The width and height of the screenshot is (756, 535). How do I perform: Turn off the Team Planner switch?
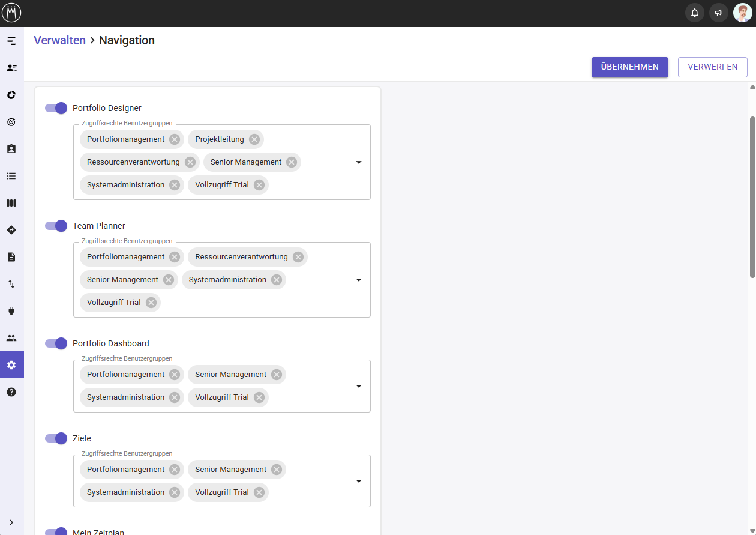tap(56, 226)
